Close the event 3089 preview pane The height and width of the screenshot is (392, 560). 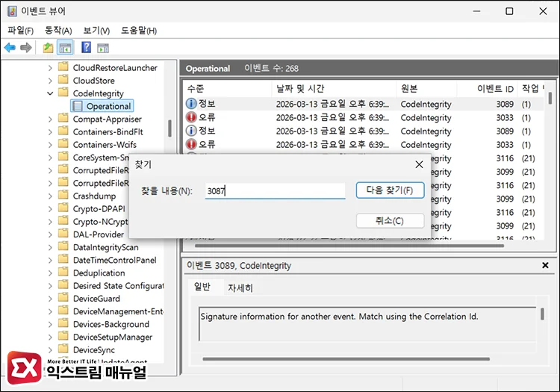[x=545, y=265]
